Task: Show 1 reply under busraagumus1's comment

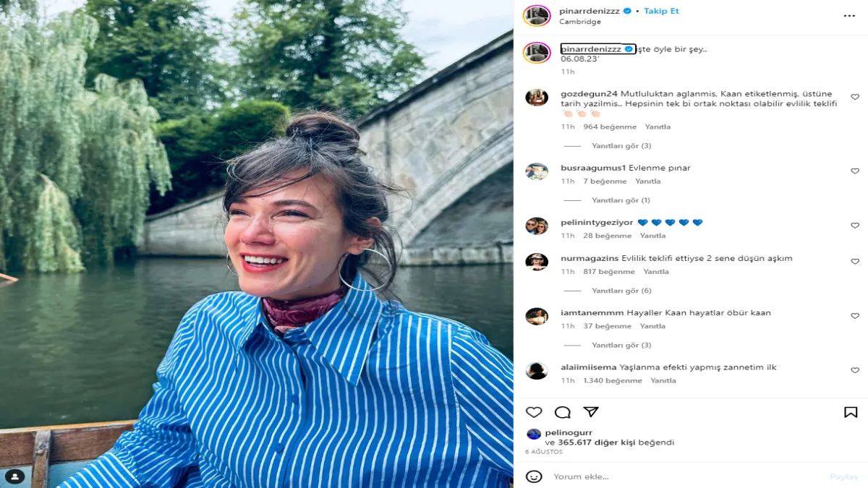Action: pos(621,200)
